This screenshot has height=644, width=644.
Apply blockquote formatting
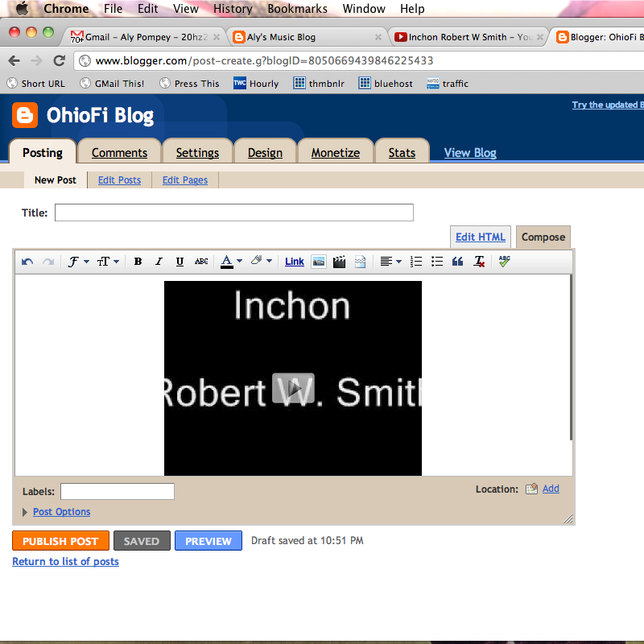click(457, 262)
